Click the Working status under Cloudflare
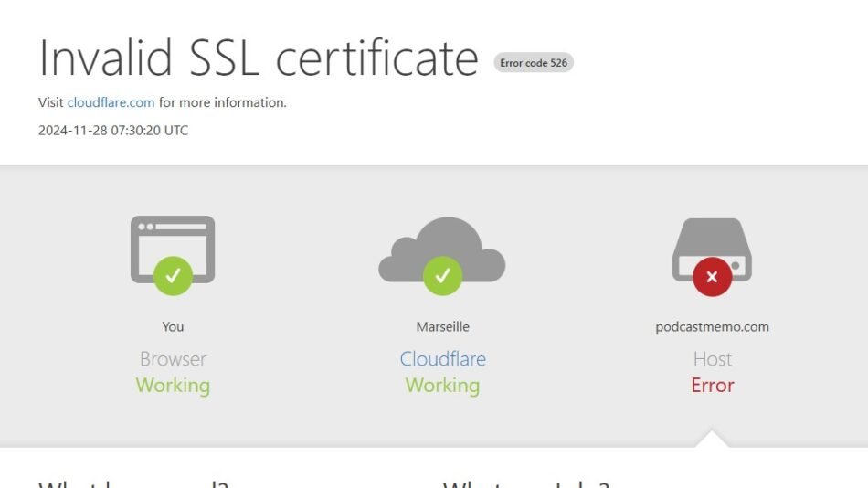868x488 pixels. pos(442,385)
